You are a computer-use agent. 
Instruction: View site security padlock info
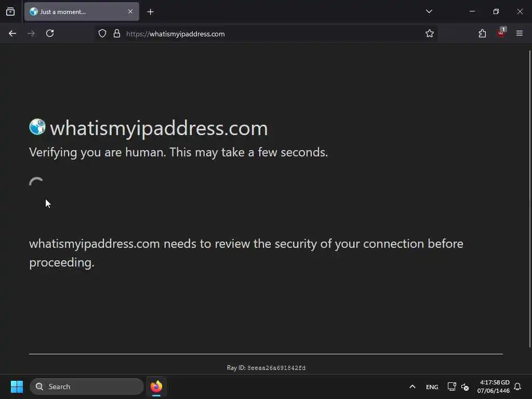coord(117,33)
